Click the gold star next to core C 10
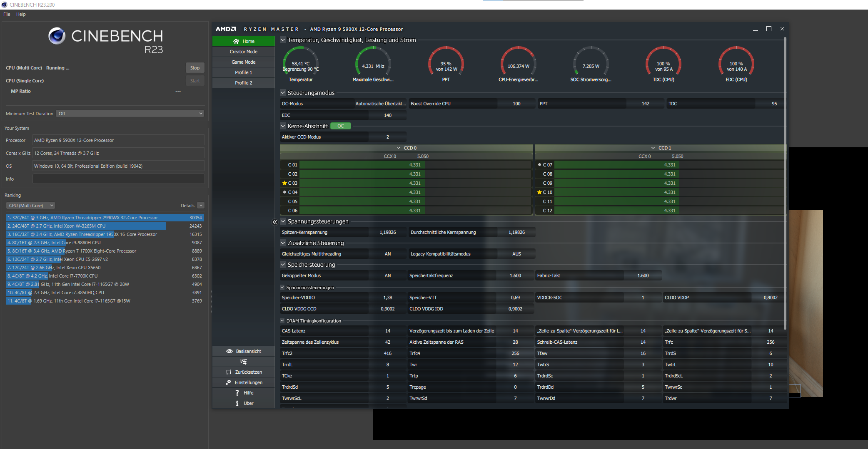868x449 pixels. click(539, 192)
